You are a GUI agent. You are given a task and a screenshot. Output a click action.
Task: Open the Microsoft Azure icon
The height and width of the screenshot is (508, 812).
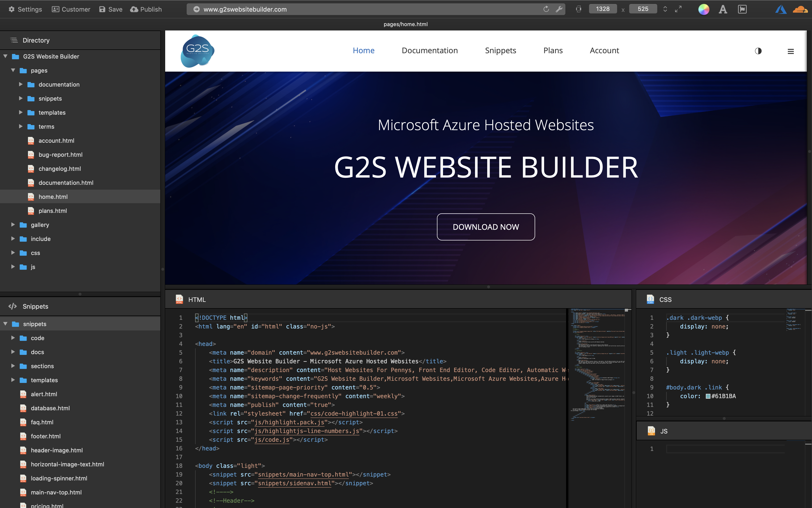[x=781, y=9]
